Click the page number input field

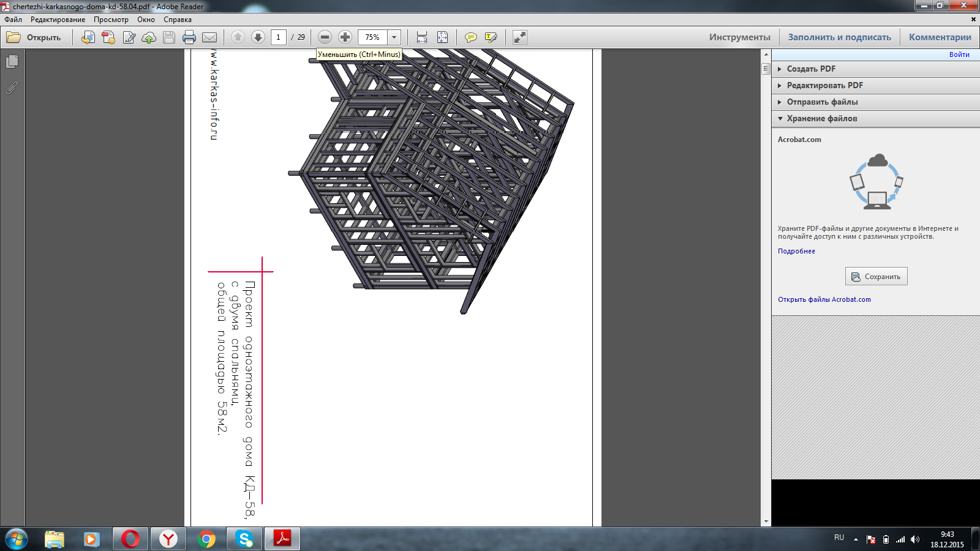(278, 37)
